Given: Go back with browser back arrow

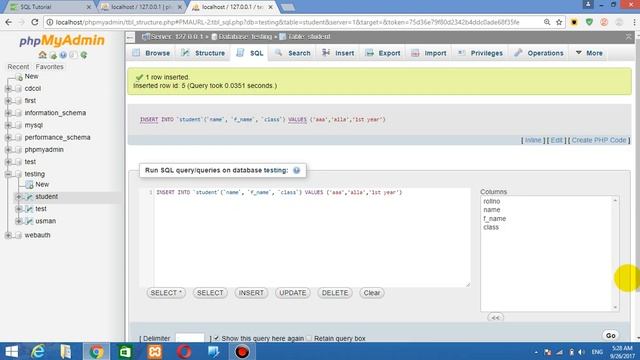Looking at the screenshot, I should click(x=9, y=22).
